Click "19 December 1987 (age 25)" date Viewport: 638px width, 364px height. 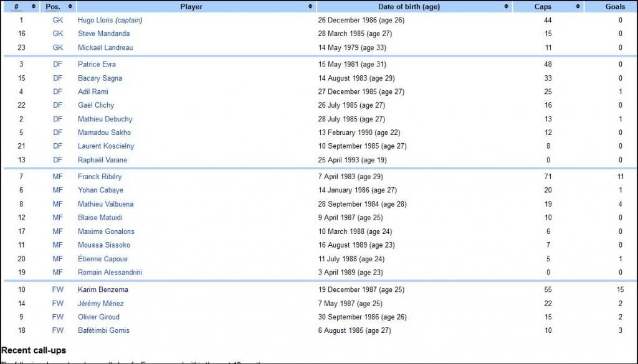click(x=361, y=290)
